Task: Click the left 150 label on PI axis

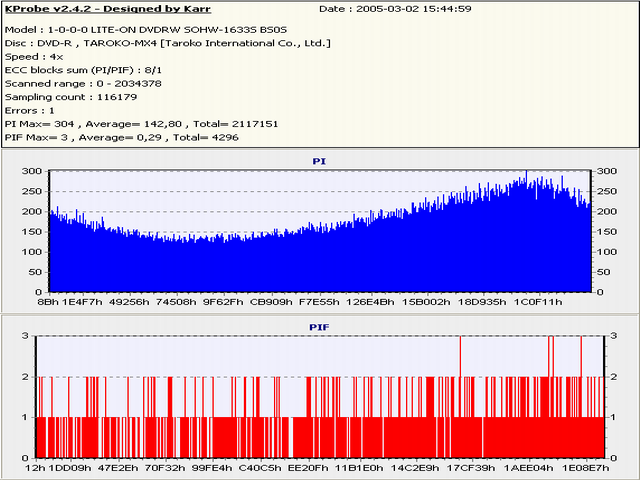Action: coord(32,231)
